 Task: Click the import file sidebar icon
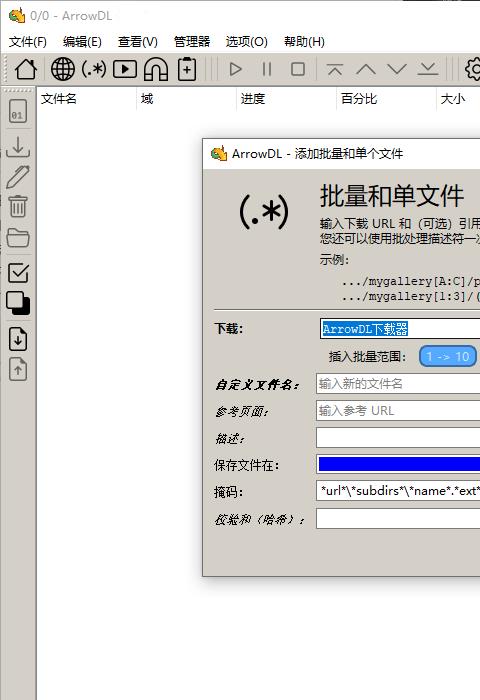tap(18, 339)
